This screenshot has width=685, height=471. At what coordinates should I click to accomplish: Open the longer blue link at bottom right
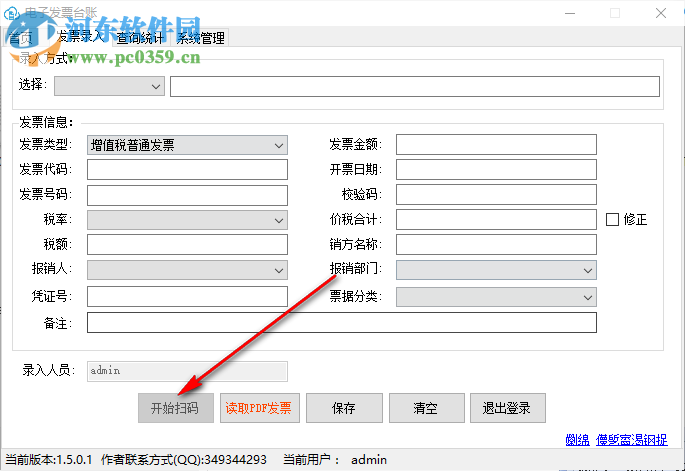click(x=632, y=440)
